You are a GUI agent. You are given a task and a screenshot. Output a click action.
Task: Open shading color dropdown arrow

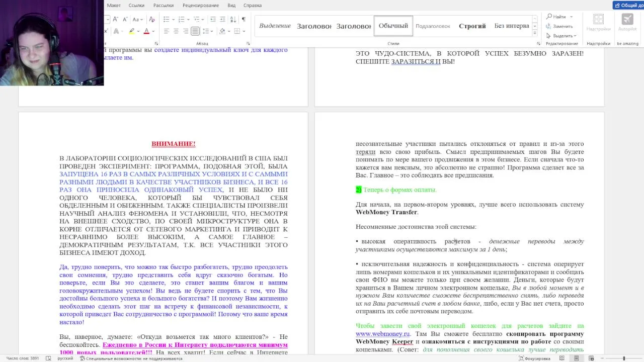pyautogui.click(x=229, y=31)
